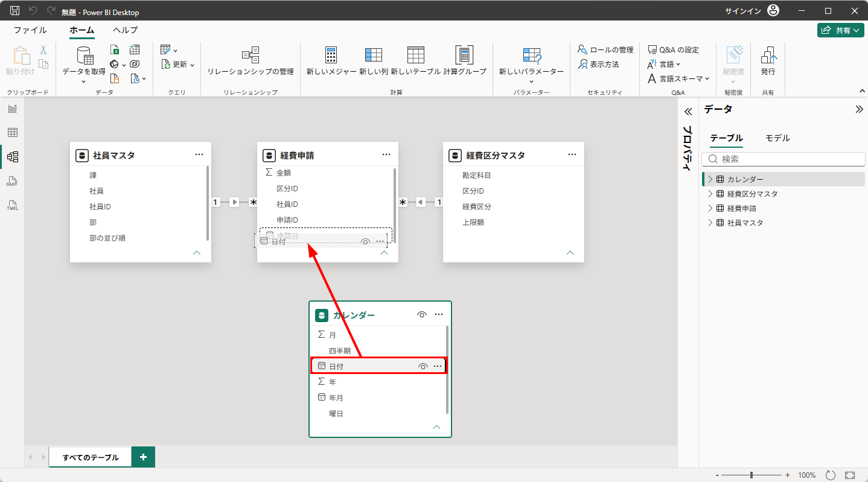Screen dimensions: 868x482
Task: Click the zoom in plus button
Action: (787, 475)
